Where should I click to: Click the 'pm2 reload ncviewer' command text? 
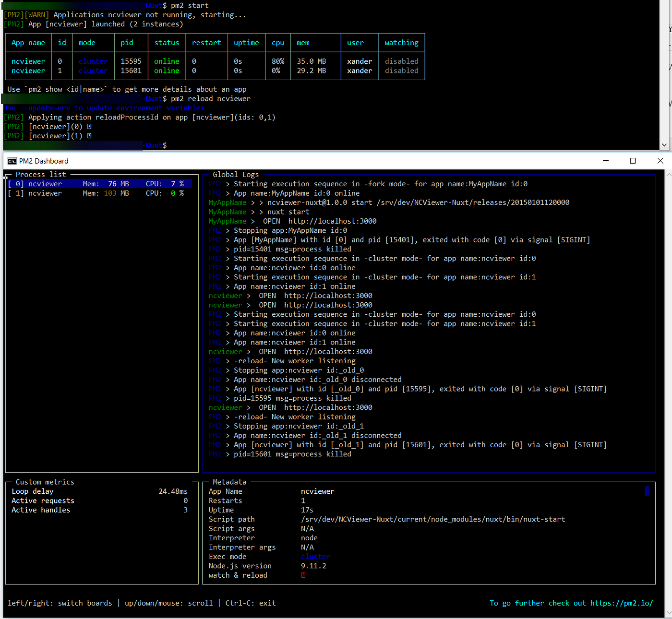click(211, 98)
